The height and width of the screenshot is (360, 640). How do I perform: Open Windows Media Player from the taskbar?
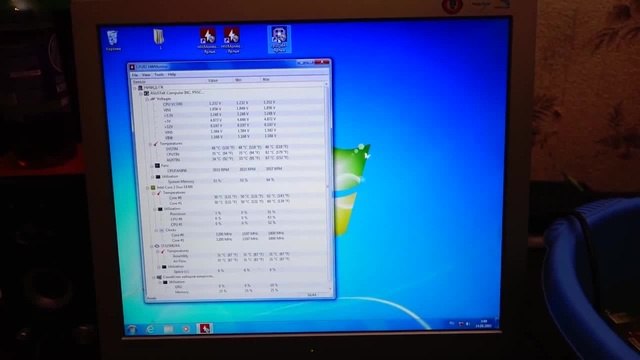(186, 329)
